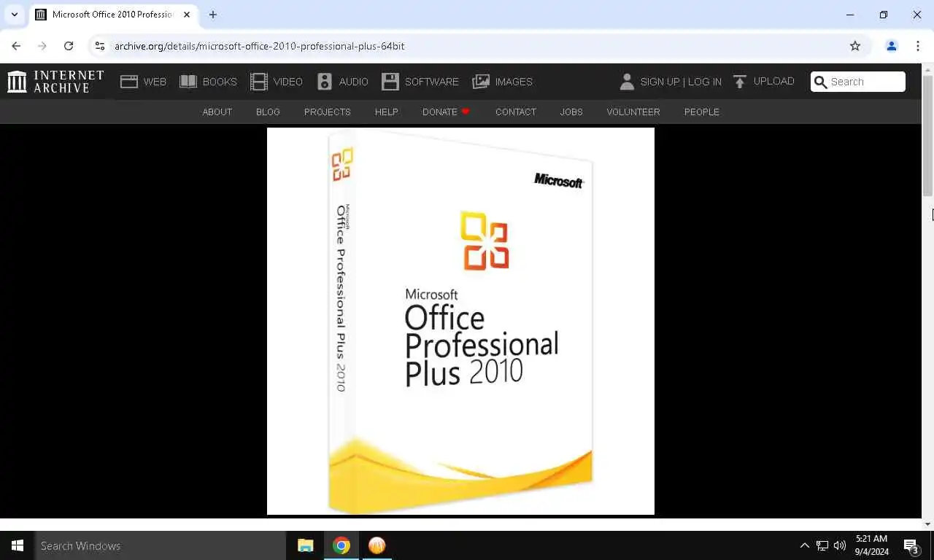Click the scrollbar down arrow
Viewport: 934px width, 560px height.
click(x=927, y=524)
